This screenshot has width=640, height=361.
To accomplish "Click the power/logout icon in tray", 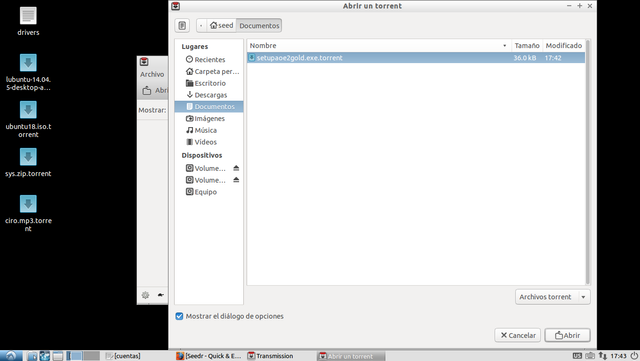I will (634, 356).
